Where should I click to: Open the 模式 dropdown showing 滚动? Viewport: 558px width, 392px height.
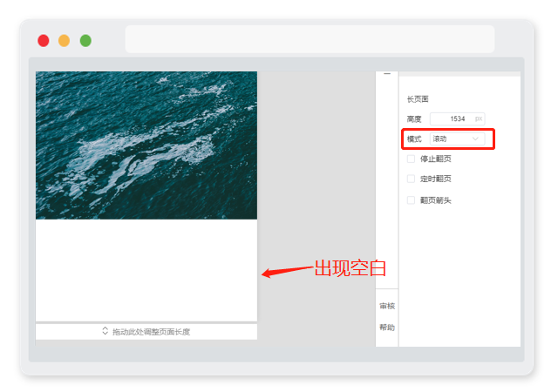coord(457,139)
